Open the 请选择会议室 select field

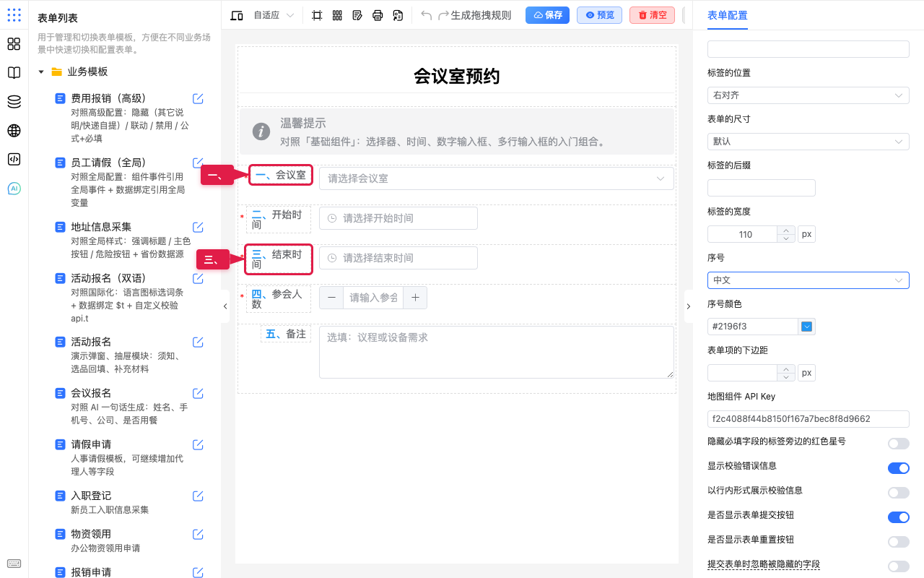pos(497,178)
